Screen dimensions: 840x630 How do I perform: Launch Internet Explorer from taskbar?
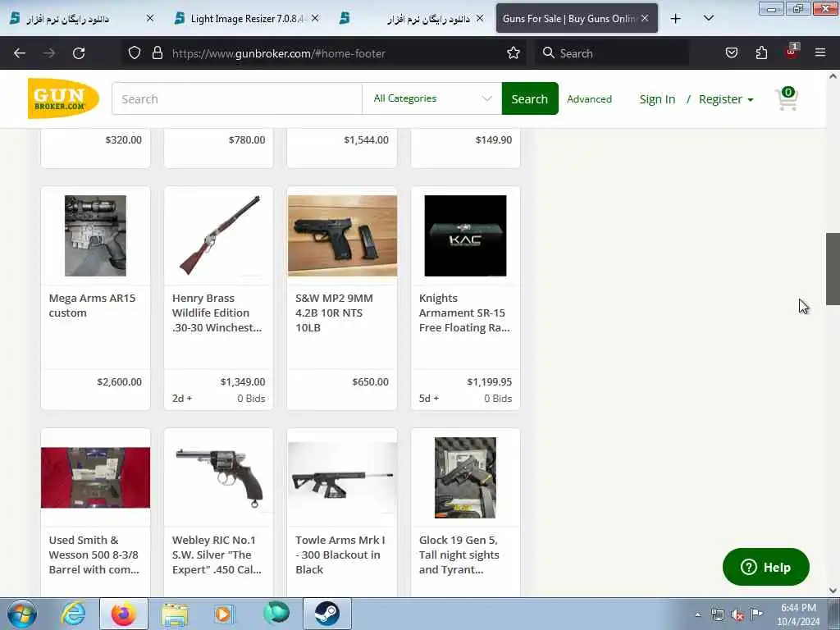point(73,614)
